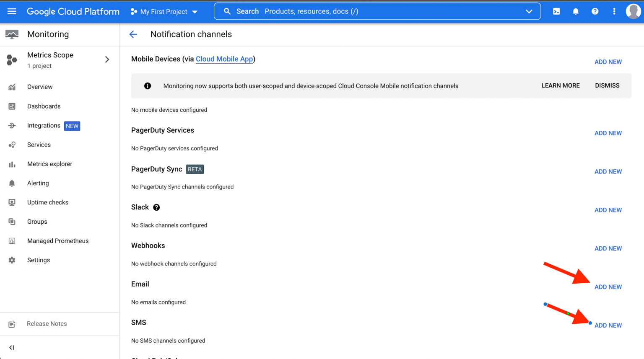Image resolution: width=644 pixels, height=359 pixels.
Task: Add new SMS channel
Action: [608, 325]
